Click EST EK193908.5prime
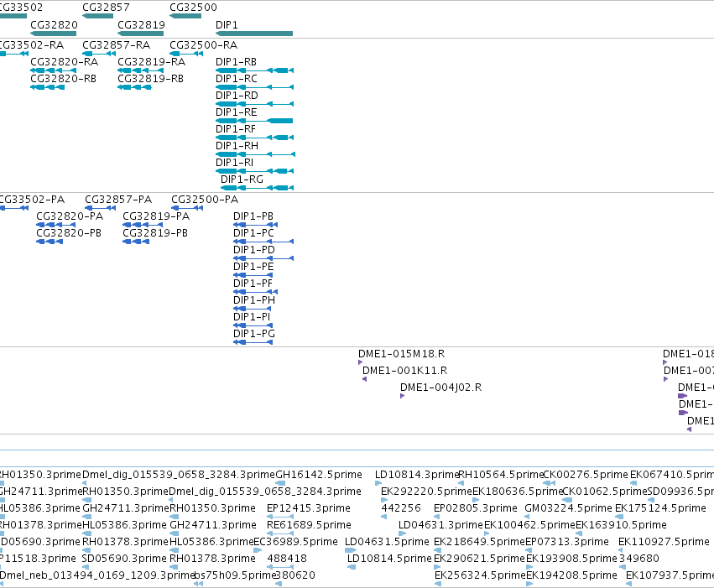The image size is (714, 588). click(x=571, y=559)
